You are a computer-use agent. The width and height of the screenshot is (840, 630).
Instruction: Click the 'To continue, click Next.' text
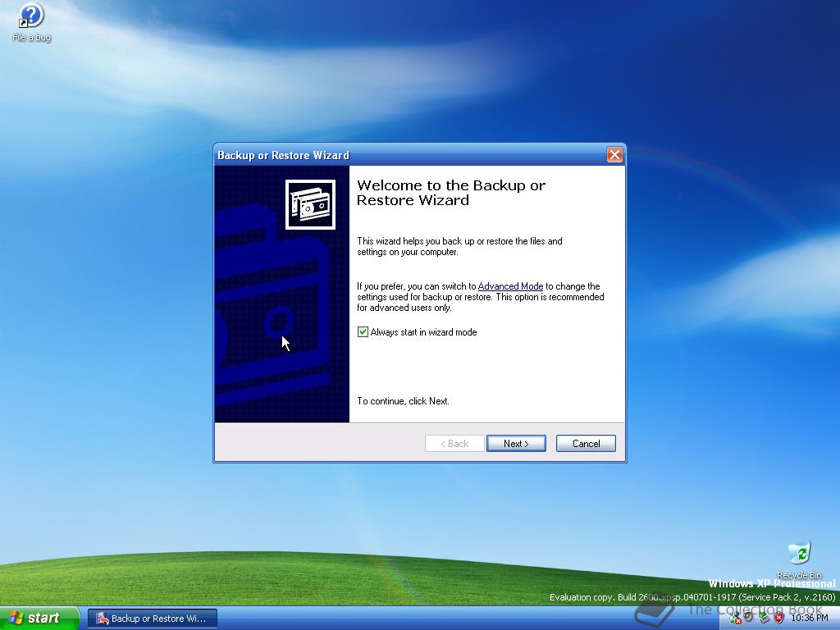(x=403, y=400)
